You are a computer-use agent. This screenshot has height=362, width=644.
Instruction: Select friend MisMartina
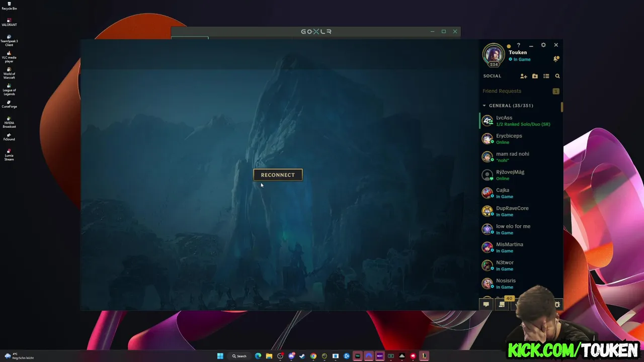[x=521, y=247]
